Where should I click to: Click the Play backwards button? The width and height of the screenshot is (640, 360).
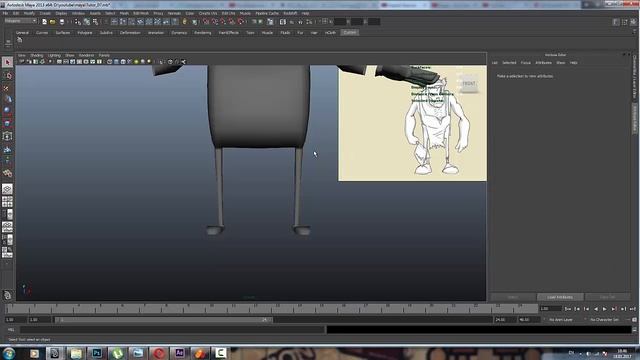[596, 309]
